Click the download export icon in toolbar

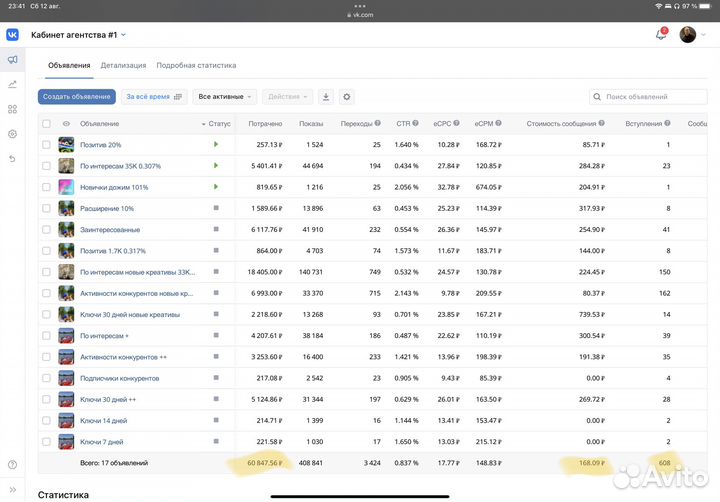pyautogui.click(x=325, y=97)
